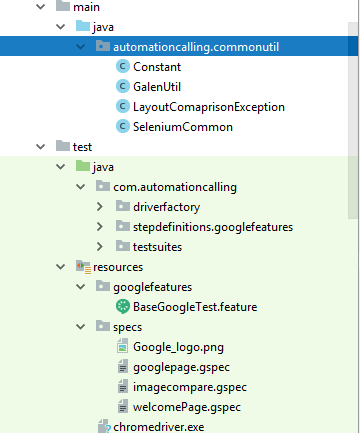Select the java label under test
The width and height of the screenshot is (361, 437).
point(103,167)
